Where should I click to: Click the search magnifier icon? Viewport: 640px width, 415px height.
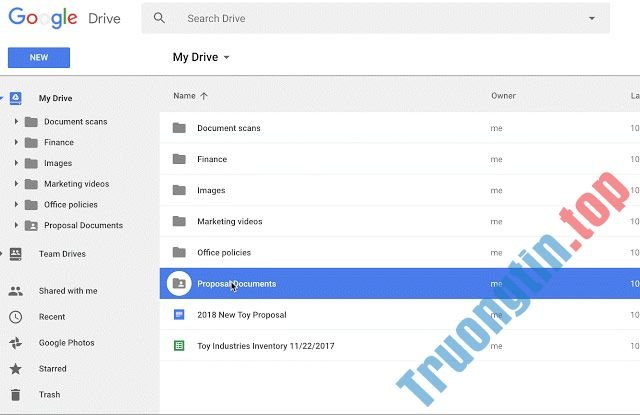pos(159,18)
